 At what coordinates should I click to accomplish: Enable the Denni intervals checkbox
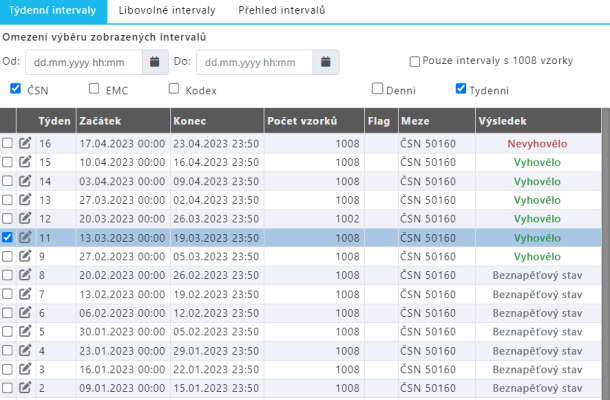point(378,89)
